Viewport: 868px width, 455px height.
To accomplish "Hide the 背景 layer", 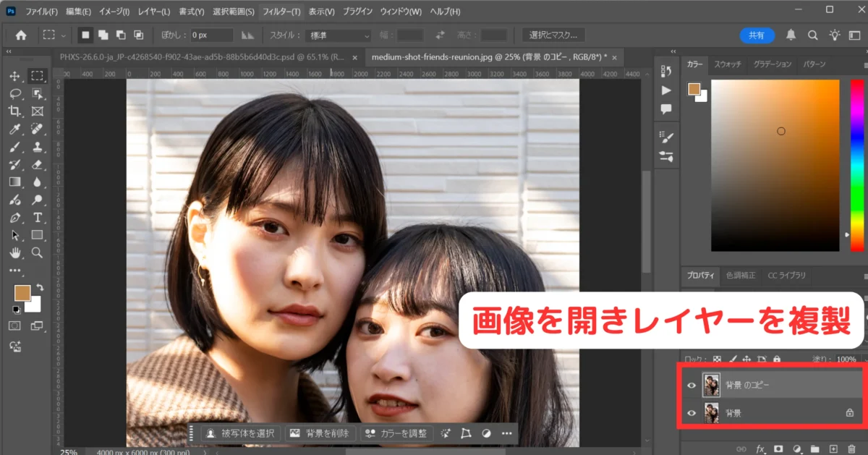I will tap(692, 413).
